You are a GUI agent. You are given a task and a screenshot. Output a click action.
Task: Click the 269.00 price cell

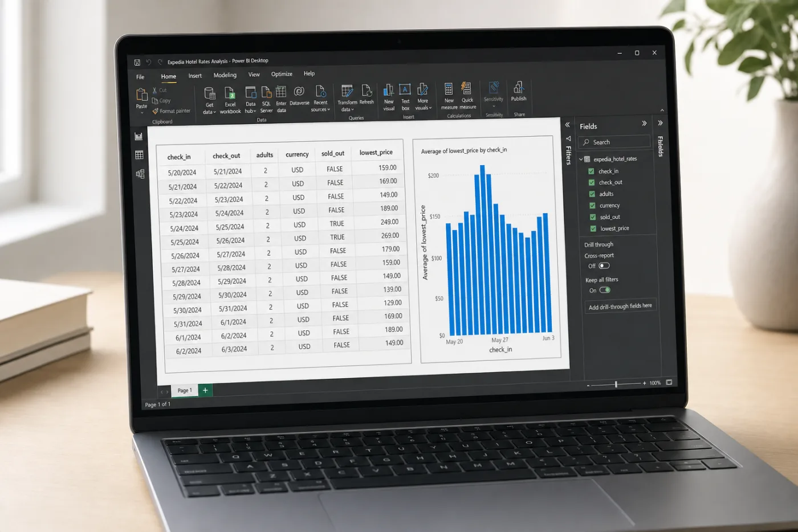pos(390,235)
